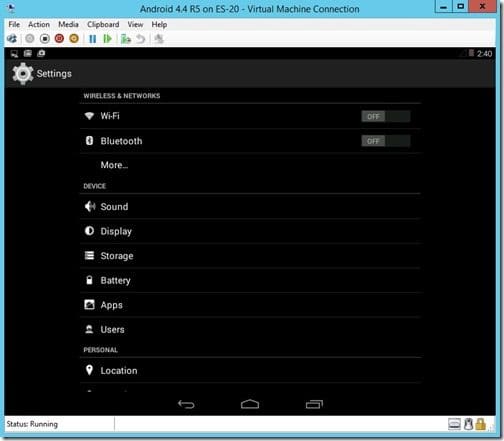504x441 pixels.
Task: Open More... wireless options
Action: click(250, 165)
